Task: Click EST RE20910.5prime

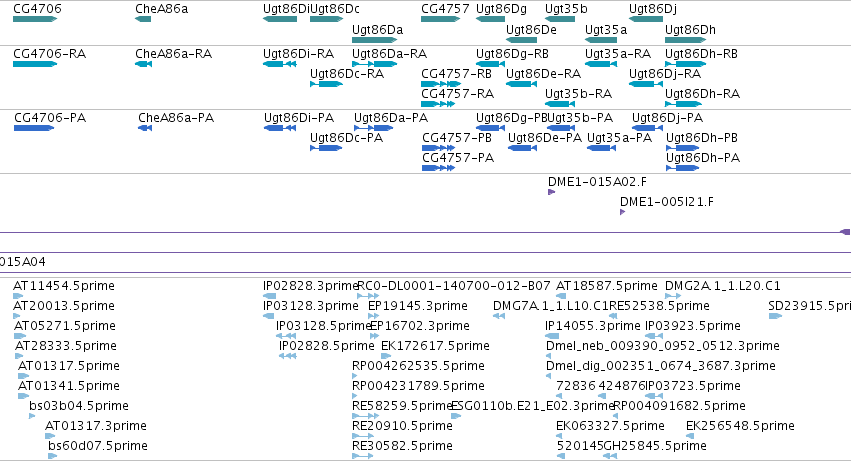Action: click(363, 436)
